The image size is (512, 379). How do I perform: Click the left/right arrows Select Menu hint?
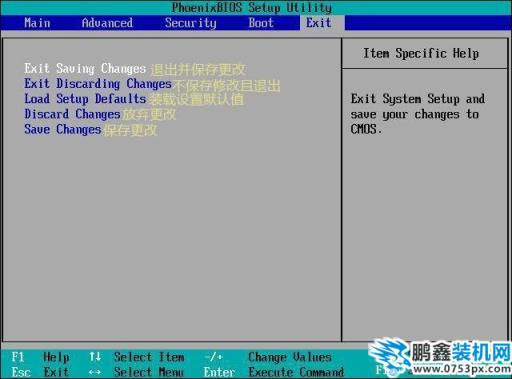coord(137,372)
